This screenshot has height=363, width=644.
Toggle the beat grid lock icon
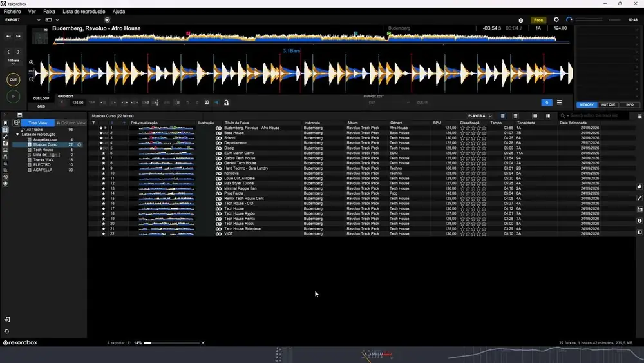pyautogui.click(x=226, y=103)
